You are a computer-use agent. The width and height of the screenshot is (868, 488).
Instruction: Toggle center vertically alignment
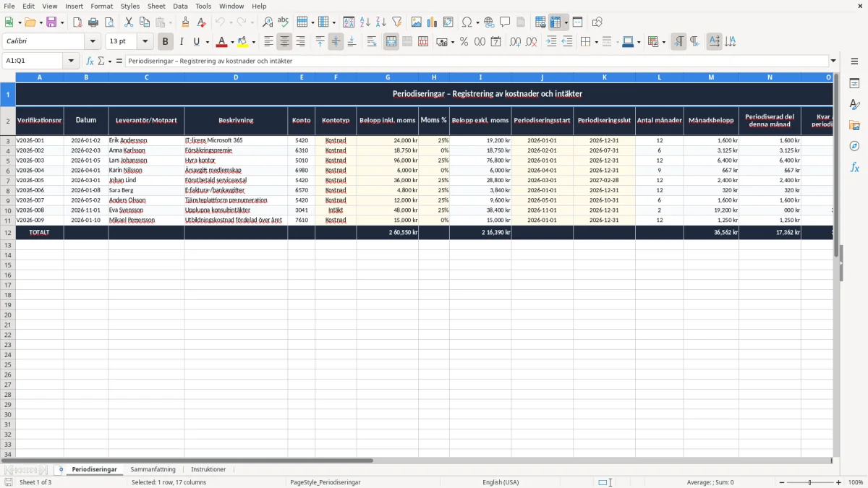click(336, 42)
